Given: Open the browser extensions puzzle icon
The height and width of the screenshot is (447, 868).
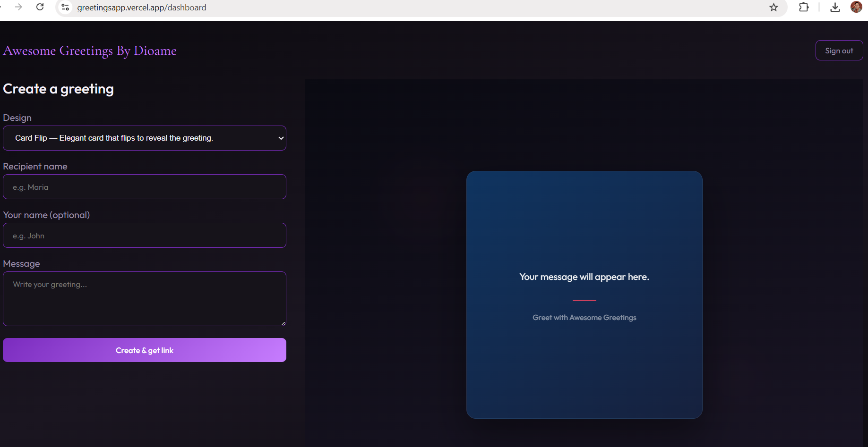Looking at the screenshot, I should [804, 7].
